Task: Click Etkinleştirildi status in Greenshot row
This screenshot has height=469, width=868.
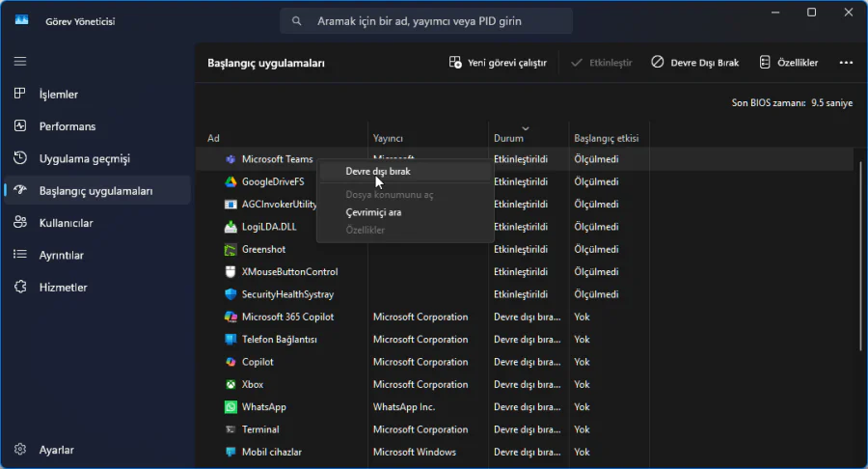Action: (x=521, y=249)
